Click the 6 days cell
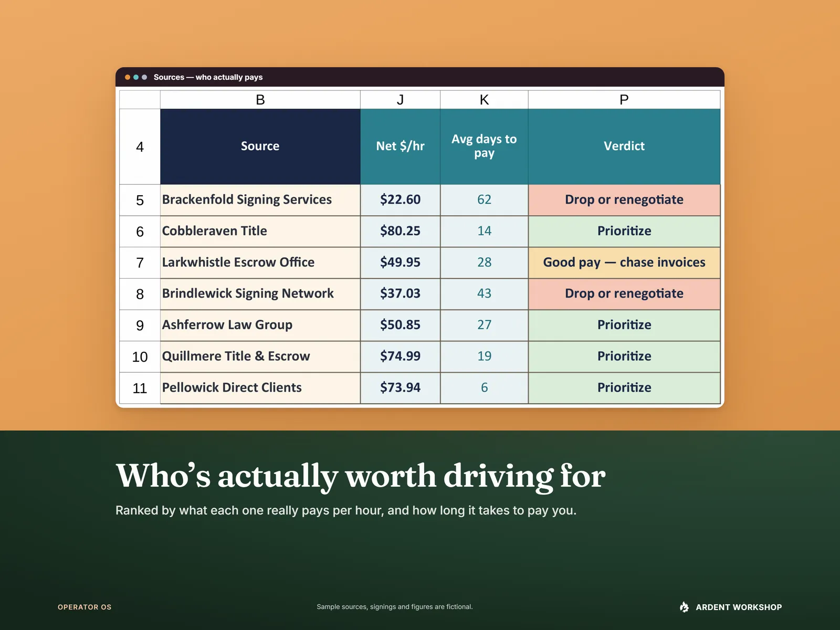Image resolution: width=840 pixels, height=630 pixels. 484,388
